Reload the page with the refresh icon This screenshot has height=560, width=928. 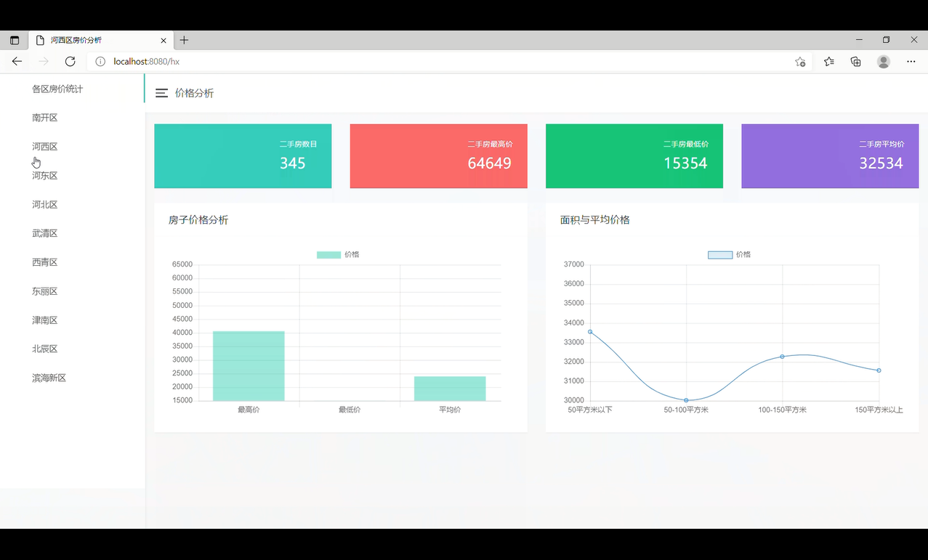click(x=70, y=62)
